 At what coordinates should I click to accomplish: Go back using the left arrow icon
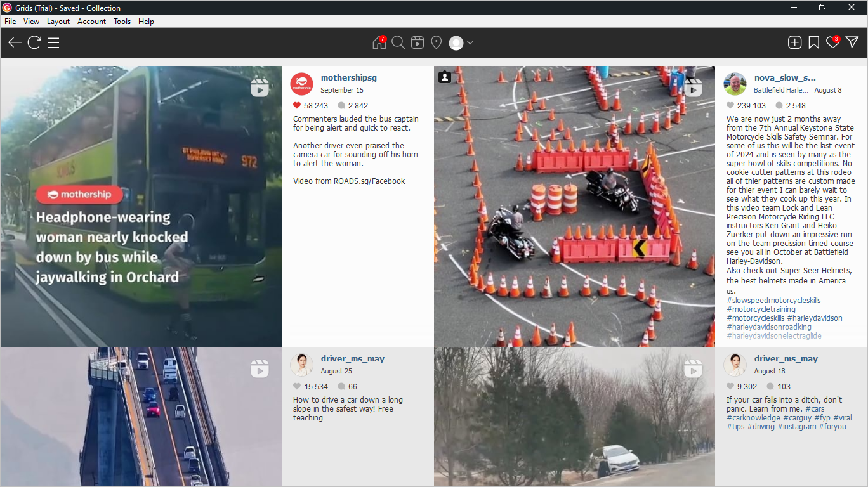pos(15,42)
